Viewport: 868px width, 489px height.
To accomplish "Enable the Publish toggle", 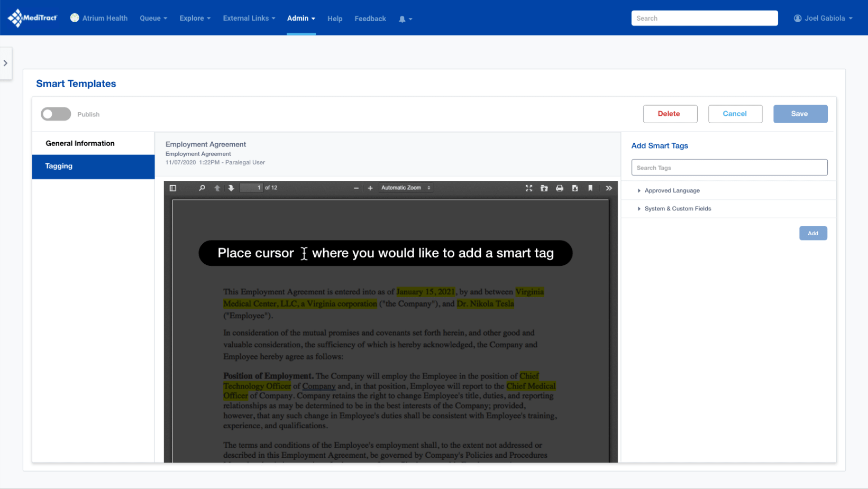I will coord(56,114).
